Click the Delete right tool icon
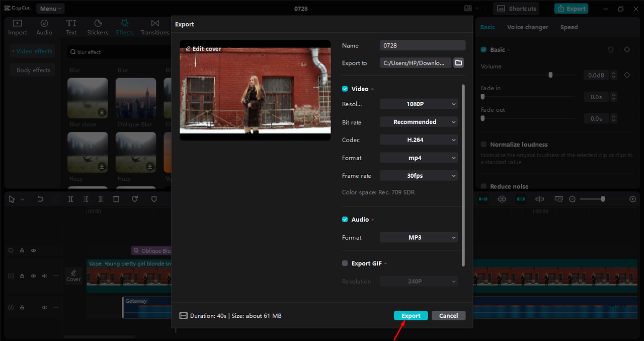The image size is (644, 341). [101, 199]
